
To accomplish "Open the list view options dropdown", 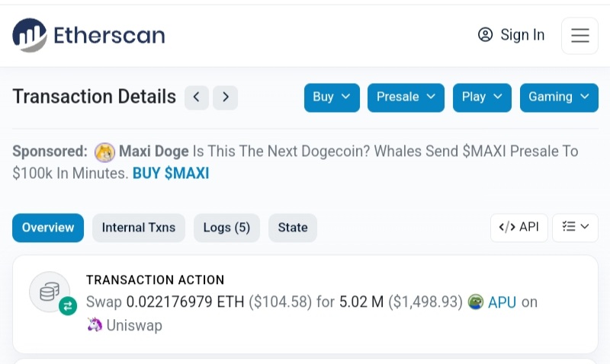I will tap(575, 227).
